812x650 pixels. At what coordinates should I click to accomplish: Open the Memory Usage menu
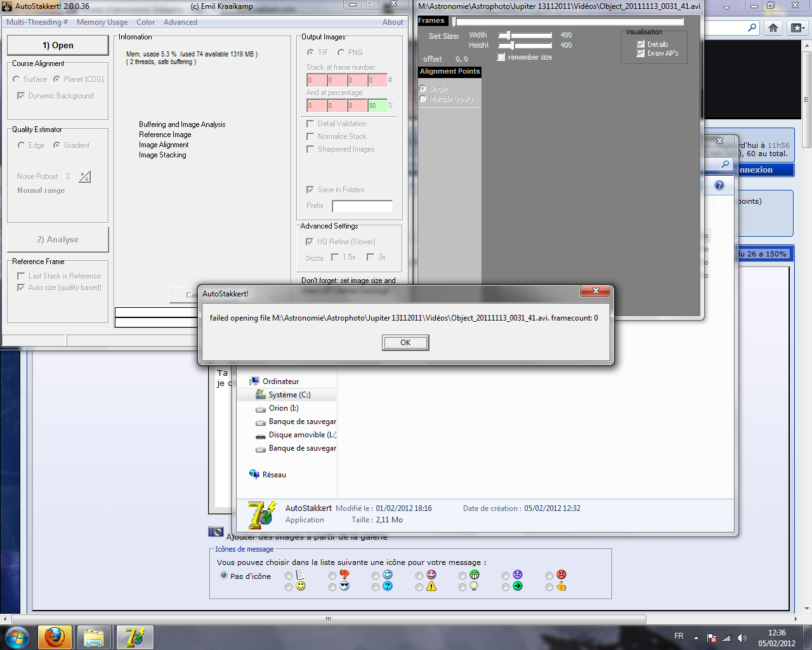[x=102, y=22]
